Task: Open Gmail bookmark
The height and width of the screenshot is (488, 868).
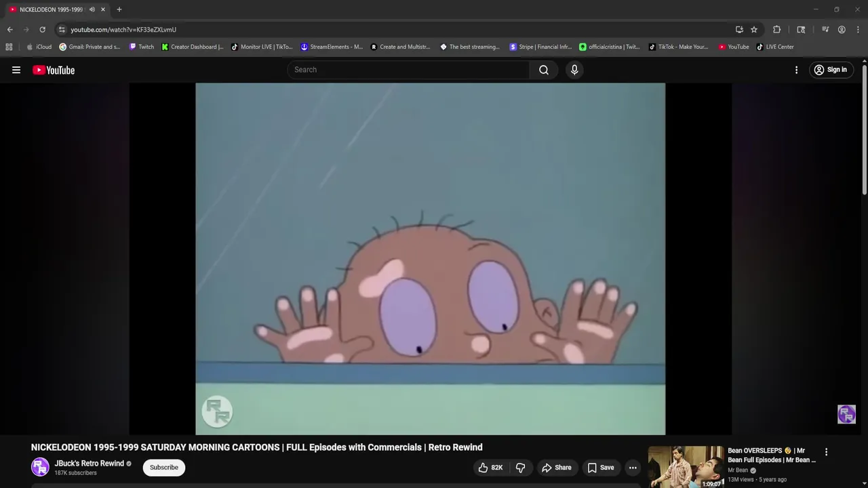Action: tap(90, 47)
